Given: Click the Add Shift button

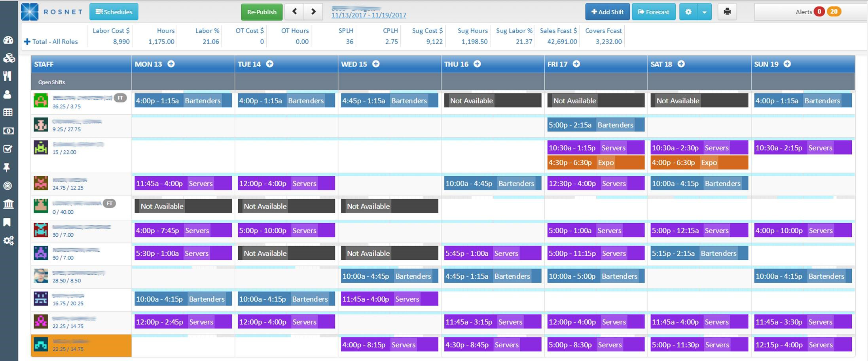Looking at the screenshot, I should 607,12.
